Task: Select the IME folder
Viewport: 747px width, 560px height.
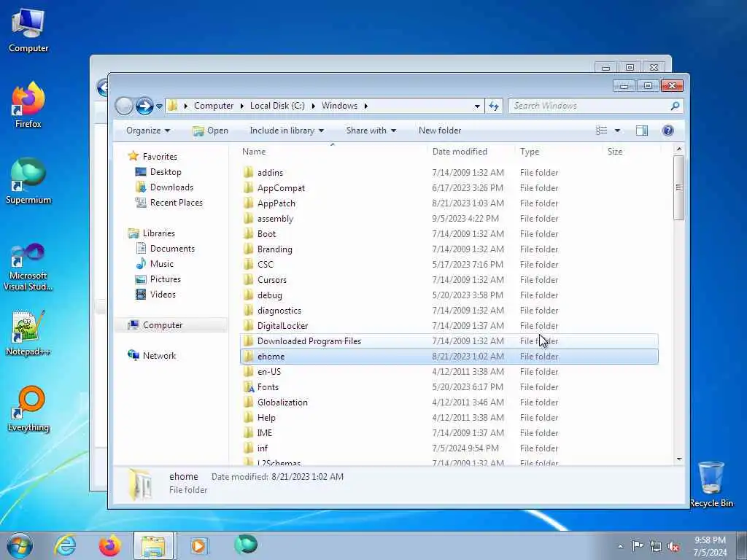Action: [265, 433]
